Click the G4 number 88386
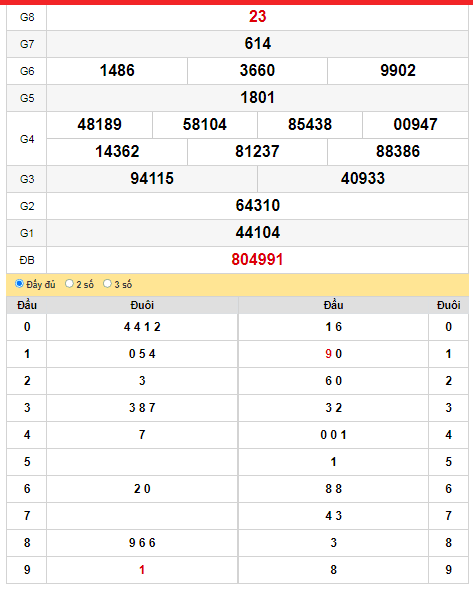Viewport: 473px width, 589px height. pyautogui.click(x=398, y=152)
